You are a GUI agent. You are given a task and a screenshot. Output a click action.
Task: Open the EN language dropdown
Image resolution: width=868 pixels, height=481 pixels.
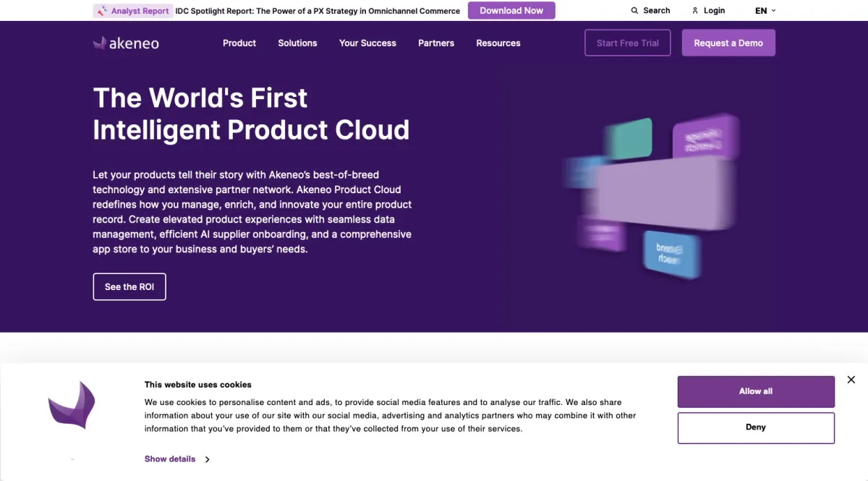765,11
